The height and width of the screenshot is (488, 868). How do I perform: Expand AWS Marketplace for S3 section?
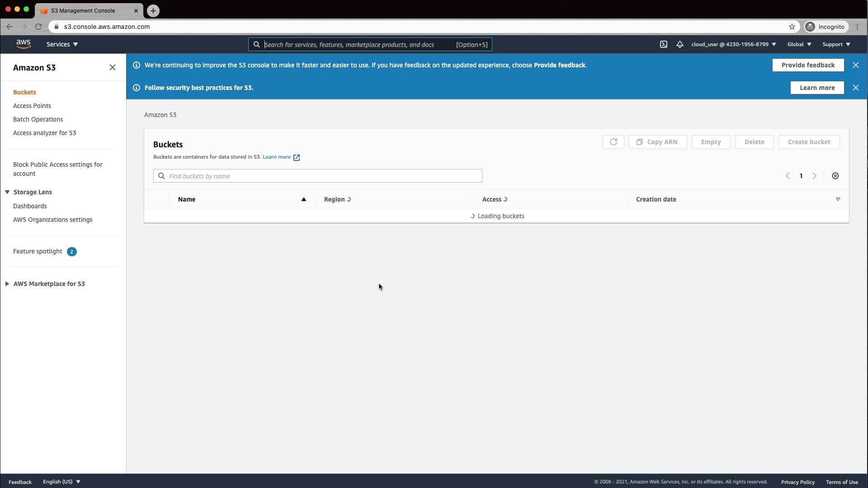point(7,284)
